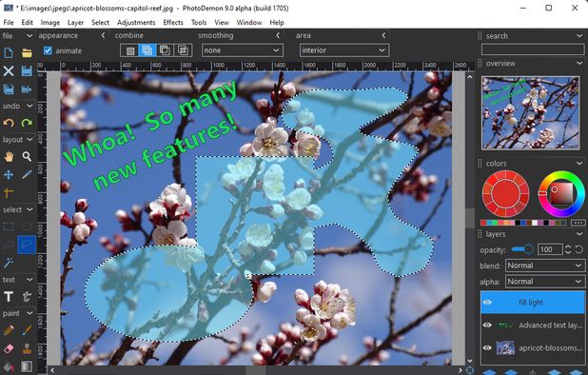Save the image with the floppy disk icon
Viewport: 588px width, 375px height.
27,70
